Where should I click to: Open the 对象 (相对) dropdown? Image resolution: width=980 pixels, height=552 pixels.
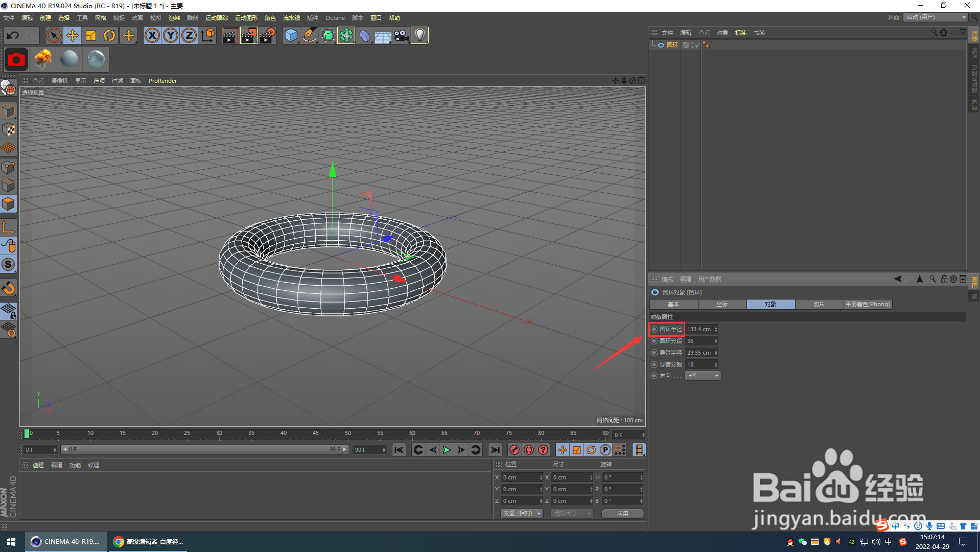coord(521,513)
